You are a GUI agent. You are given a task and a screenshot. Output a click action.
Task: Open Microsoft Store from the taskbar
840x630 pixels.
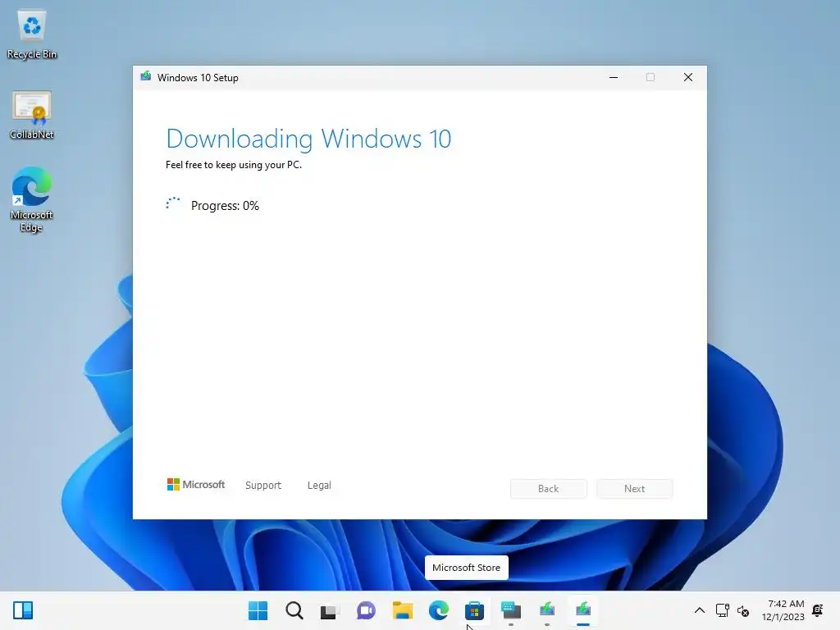click(475, 610)
